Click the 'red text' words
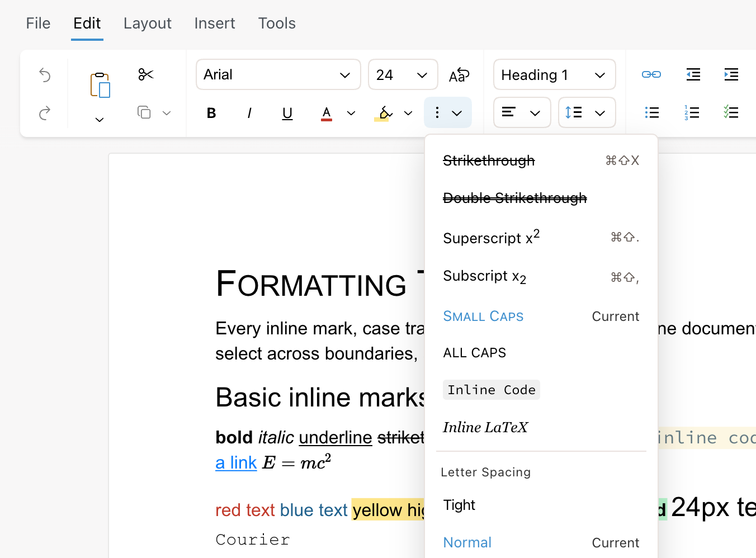 [245, 510]
